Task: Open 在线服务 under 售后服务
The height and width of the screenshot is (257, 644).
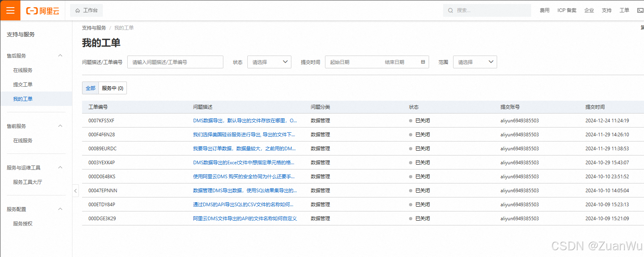Action: pyautogui.click(x=23, y=70)
